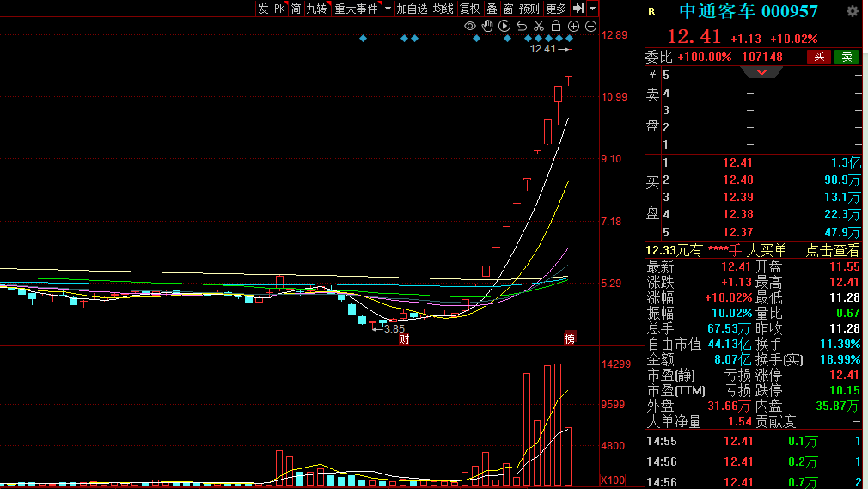
Task: Click the 量比 value 0.67
Action: pos(847,313)
